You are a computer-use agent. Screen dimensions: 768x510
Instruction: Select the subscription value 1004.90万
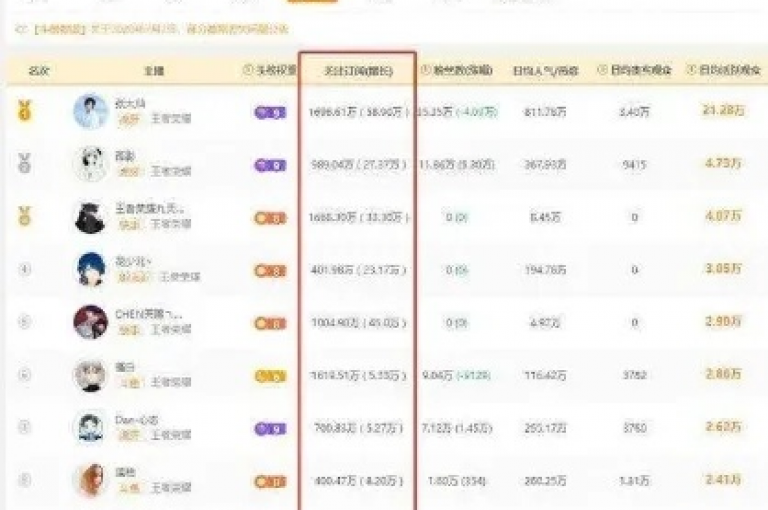coord(335,323)
